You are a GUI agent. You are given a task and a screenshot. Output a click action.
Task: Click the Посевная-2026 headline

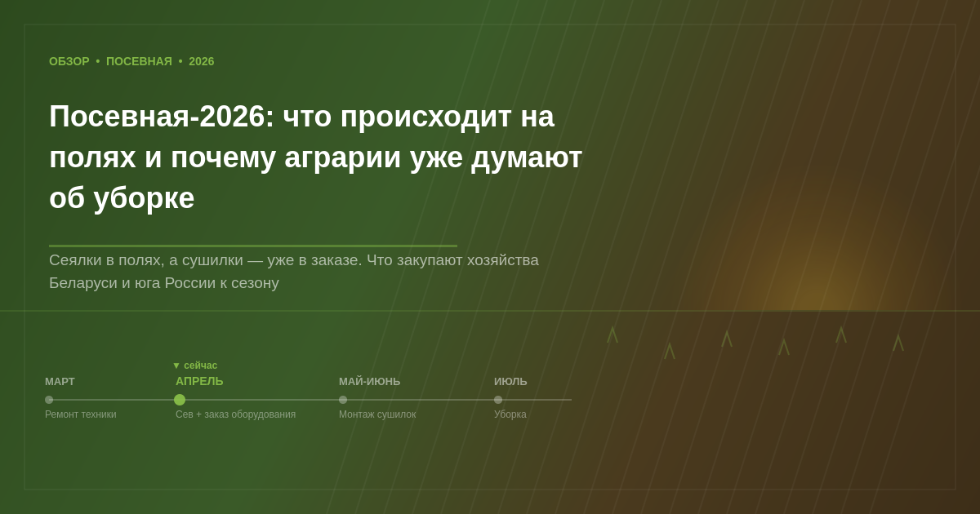(315, 157)
